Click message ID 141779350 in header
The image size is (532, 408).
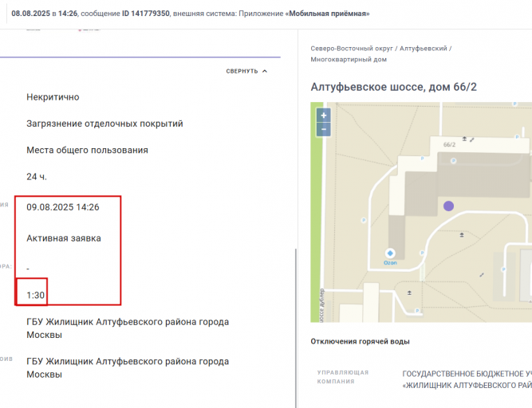(x=145, y=14)
